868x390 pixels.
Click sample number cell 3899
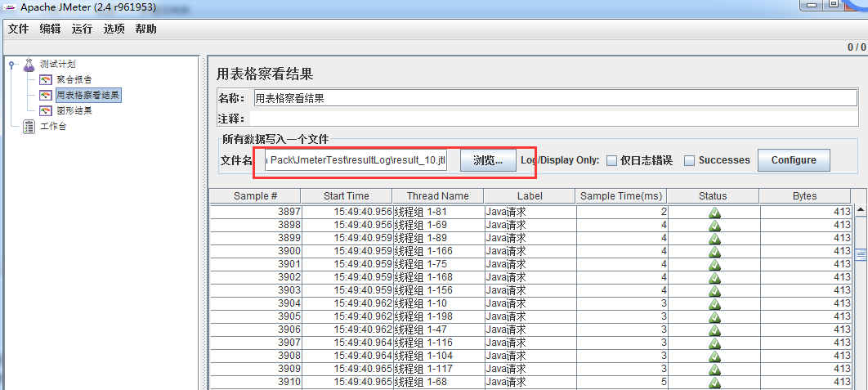click(x=256, y=238)
